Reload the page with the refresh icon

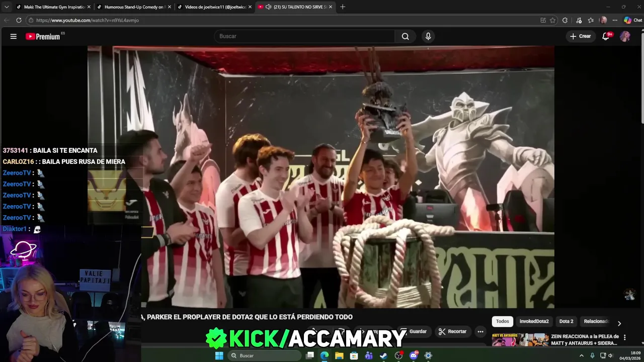click(19, 20)
